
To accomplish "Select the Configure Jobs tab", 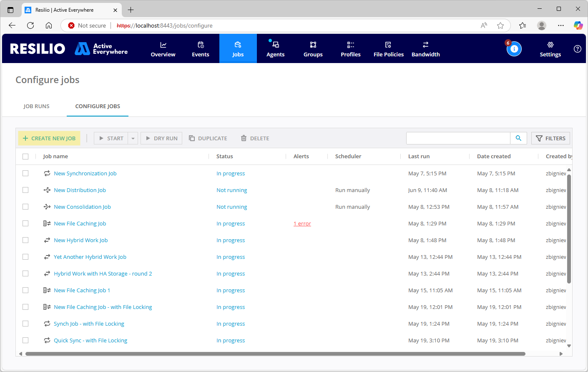I will (x=97, y=106).
